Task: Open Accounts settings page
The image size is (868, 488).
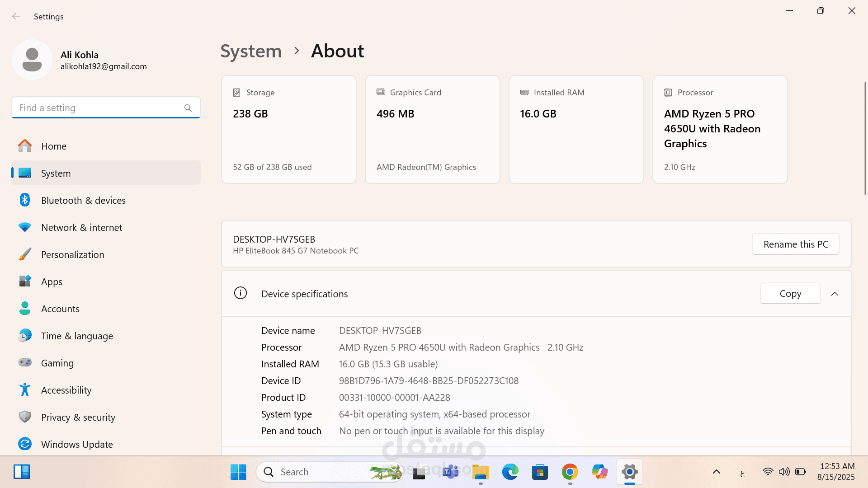Action: click(106, 309)
